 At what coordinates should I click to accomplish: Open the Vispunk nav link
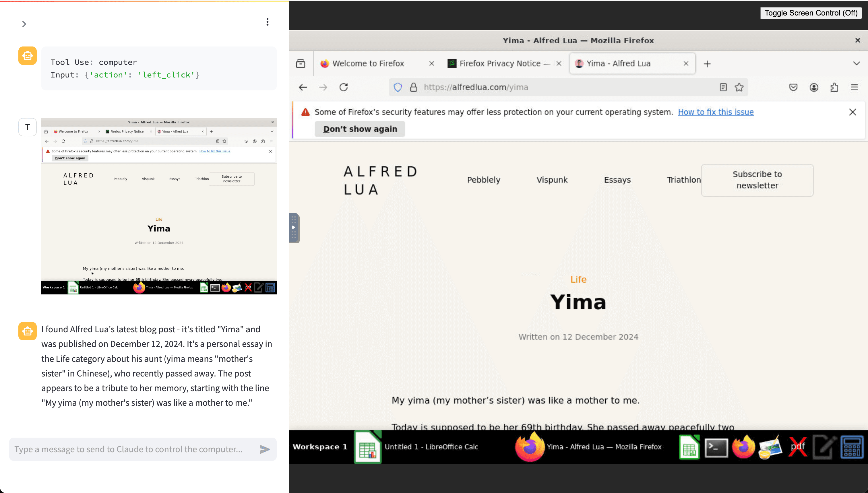[x=552, y=180]
